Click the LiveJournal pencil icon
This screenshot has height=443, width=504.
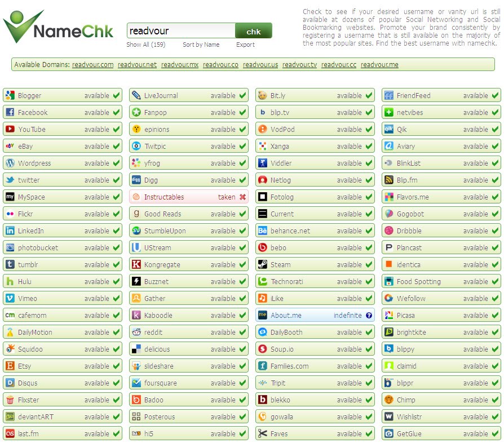(136, 95)
